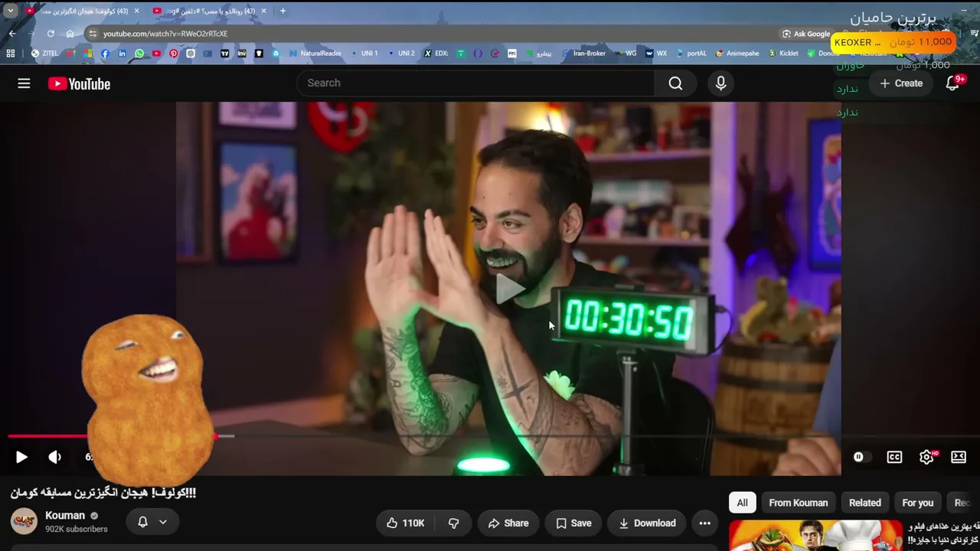Open subscription notification bell dropdown
The height and width of the screenshot is (551, 980).
tap(152, 522)
